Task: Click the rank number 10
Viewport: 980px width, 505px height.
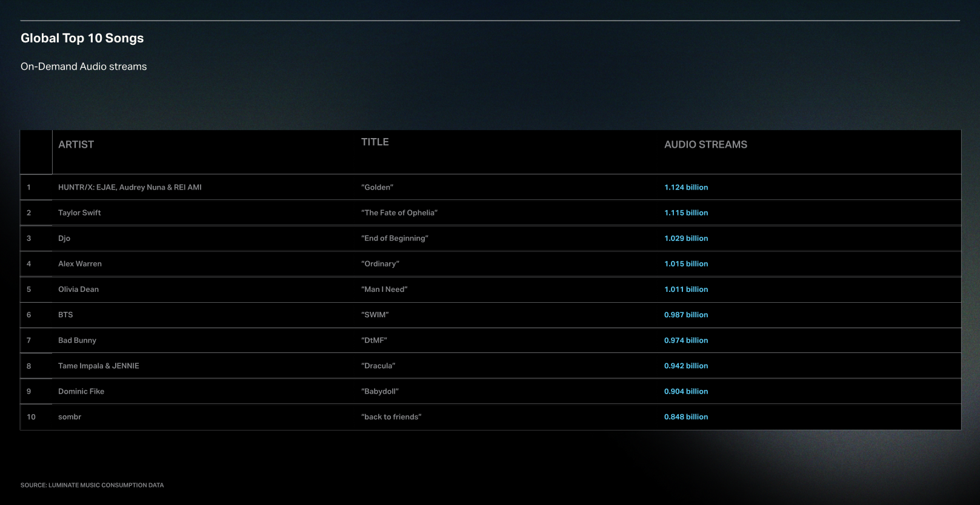Action: pyautogui.click(x=31, y=417)
